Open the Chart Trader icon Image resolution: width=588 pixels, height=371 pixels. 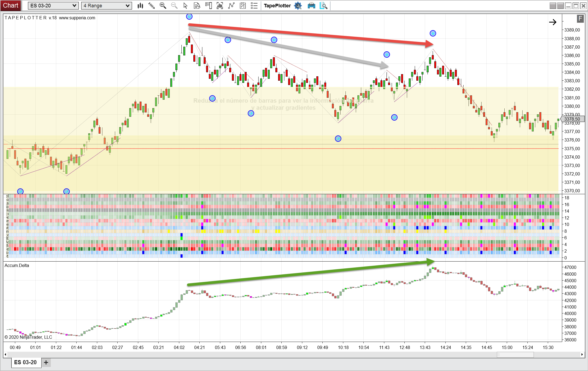208,6
